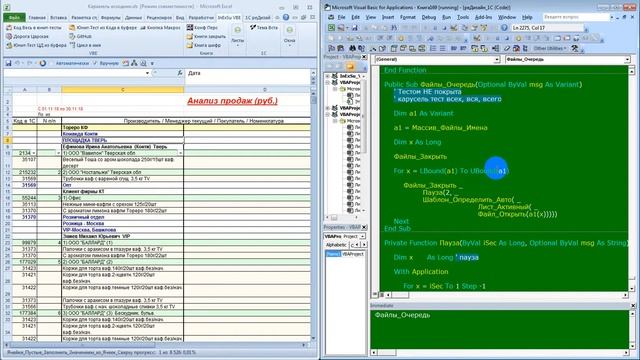The image size is (640, 360).
Task: Open the Файл tab in Excel
Action: (14, 18)
